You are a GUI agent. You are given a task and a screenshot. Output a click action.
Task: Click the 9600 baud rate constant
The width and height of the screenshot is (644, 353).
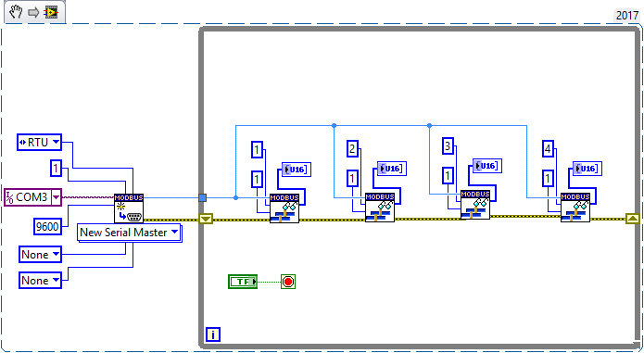point(47,227)
